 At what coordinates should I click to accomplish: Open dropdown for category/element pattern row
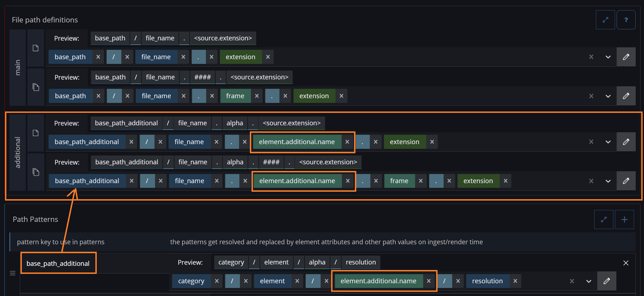pos(589,281)
